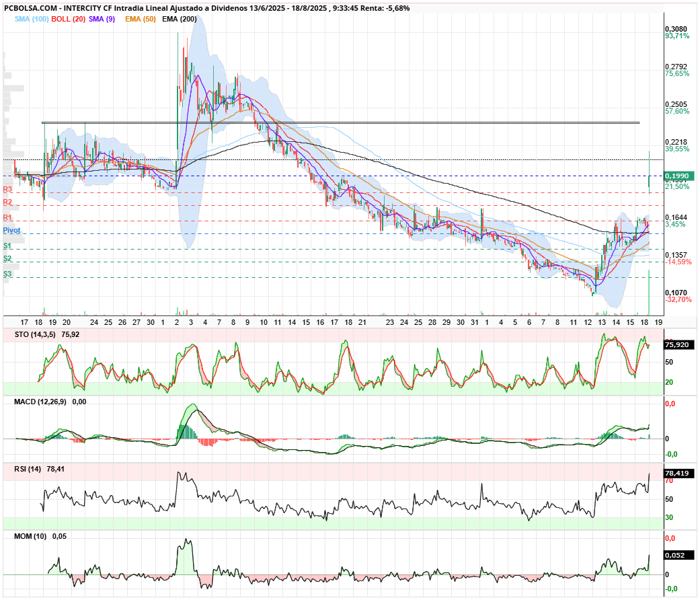
Task: Click the S3 support level label
Action: click(7, 274)
